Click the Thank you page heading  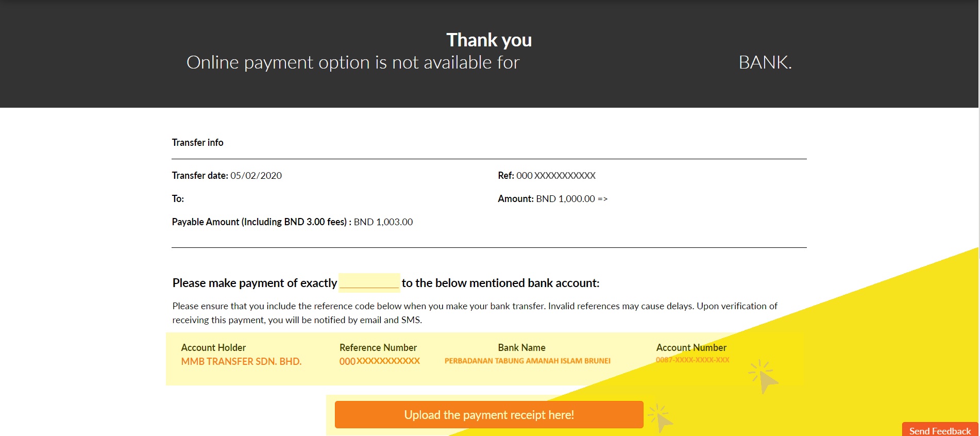tap(488, 39)
